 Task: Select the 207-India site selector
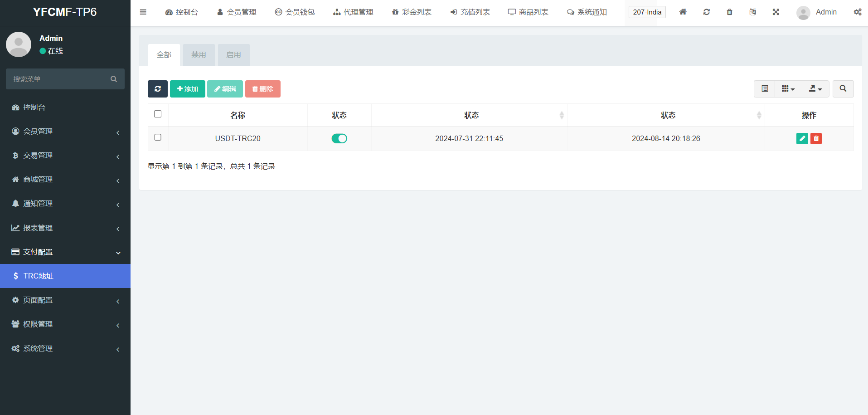coord(647,12)
